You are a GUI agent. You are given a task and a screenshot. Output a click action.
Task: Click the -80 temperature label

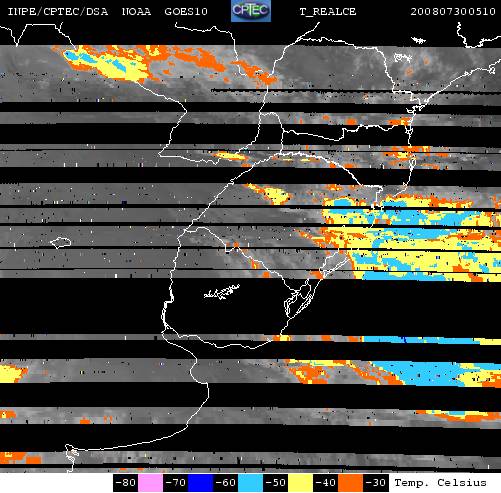126,483
